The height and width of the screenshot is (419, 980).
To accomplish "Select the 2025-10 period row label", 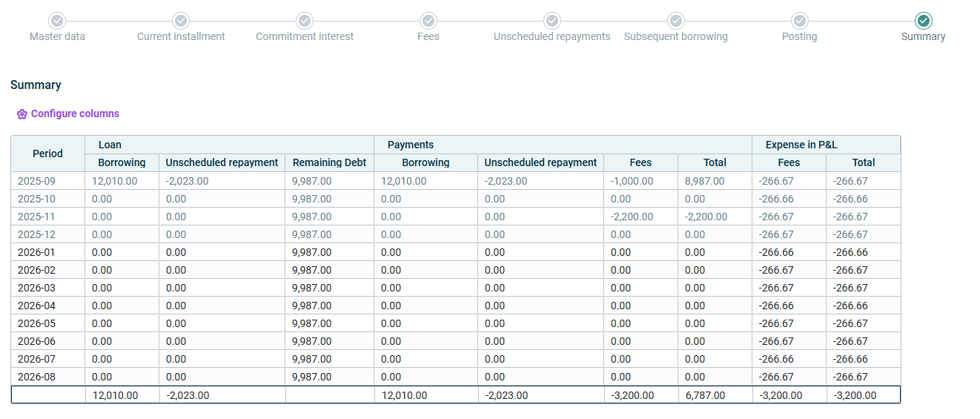I will click(x=35, y=199).
